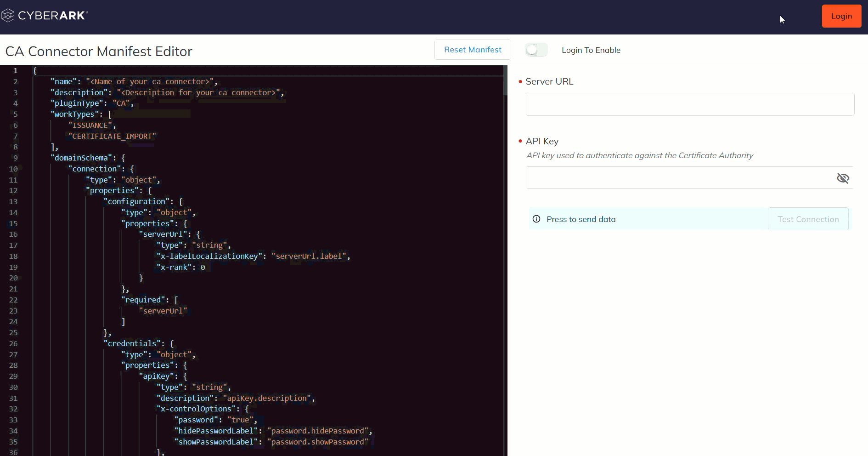Click the "Login To Enable" label

(x=591, y=50)
